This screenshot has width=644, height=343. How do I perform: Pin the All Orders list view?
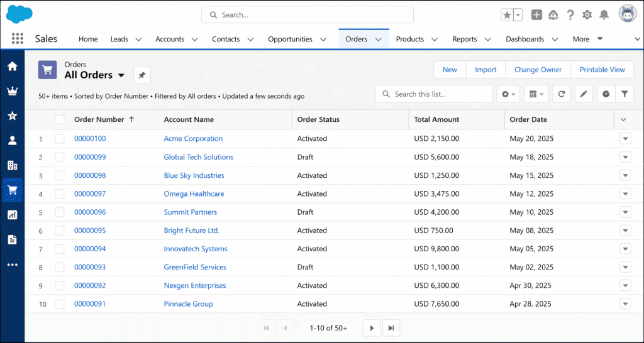coord(142,75)
